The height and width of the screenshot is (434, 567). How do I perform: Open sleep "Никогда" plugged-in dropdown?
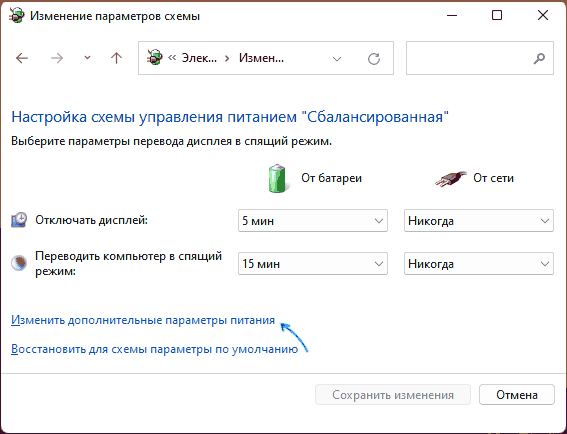[x=479, y=264]
